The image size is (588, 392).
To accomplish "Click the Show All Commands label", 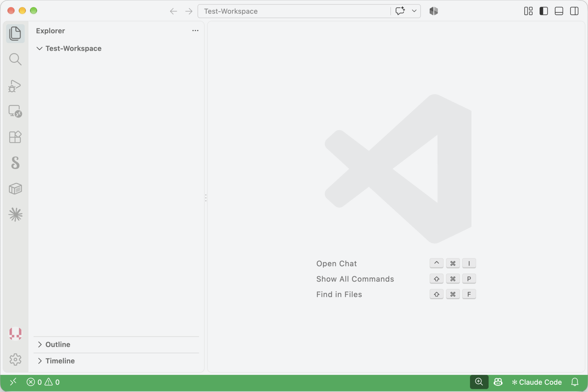I will click(x=355, y=279).
